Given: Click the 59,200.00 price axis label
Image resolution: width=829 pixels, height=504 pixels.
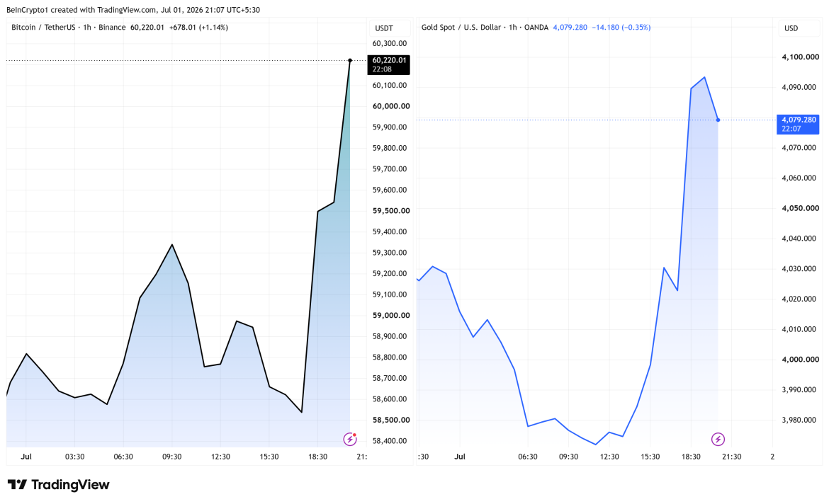Looking at the screenshot, I should coord(390,273).
